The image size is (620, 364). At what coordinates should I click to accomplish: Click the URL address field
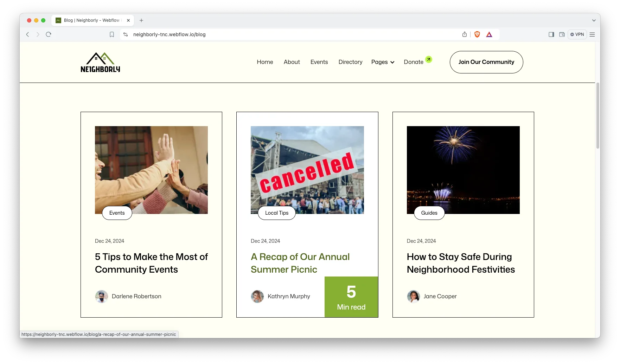point(281,34)
